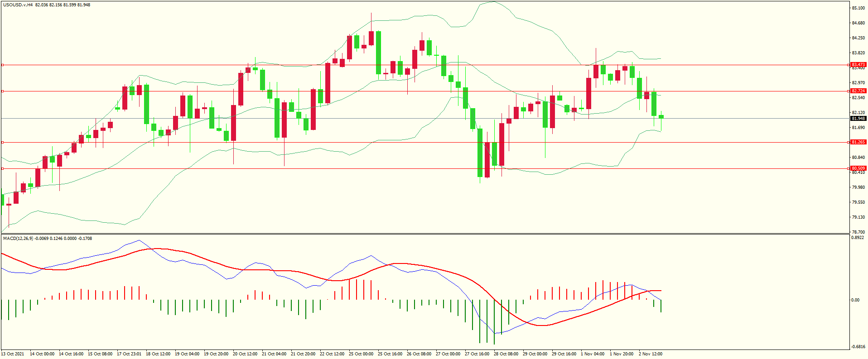Select the 83.473 horizontal line price tag
The height and width of the screenshot is (359, 868).
tap(858, 65)
